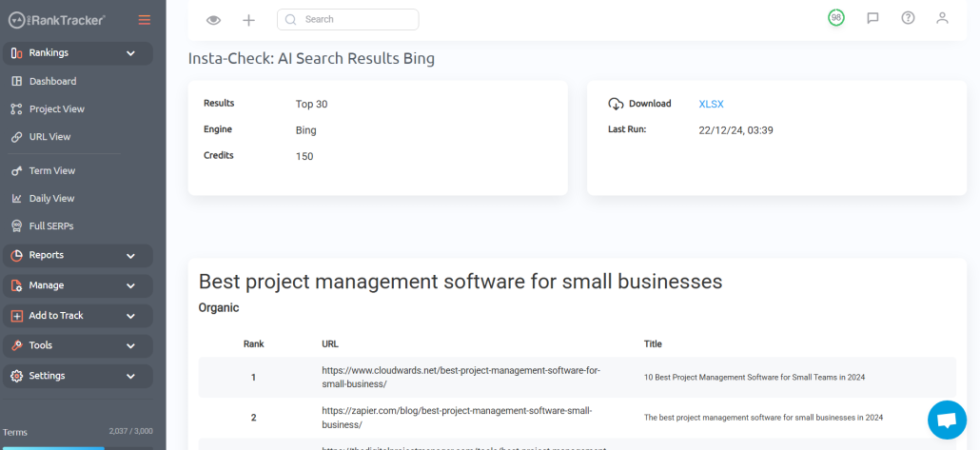
Task: Open the user account profile icon
Action: tap(942, 18)
